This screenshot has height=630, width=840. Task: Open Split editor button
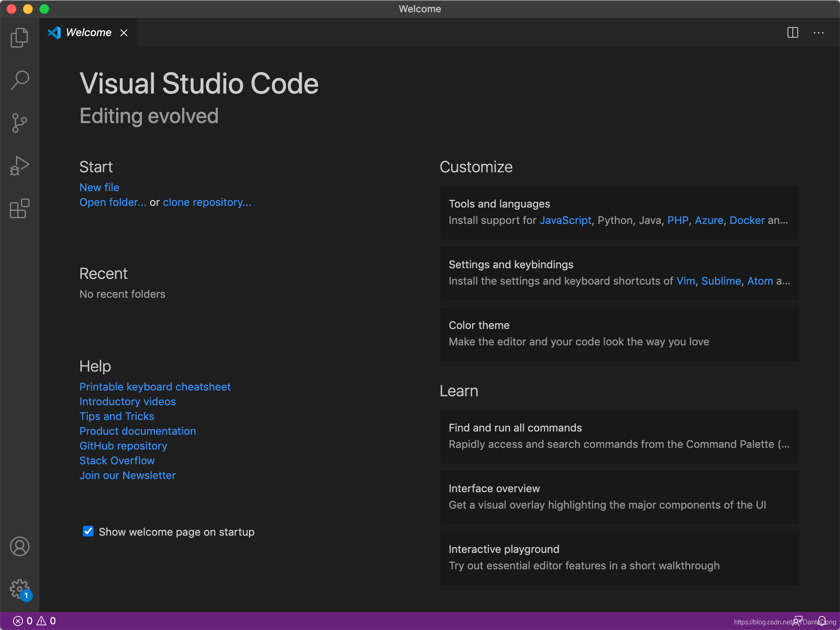793,32
